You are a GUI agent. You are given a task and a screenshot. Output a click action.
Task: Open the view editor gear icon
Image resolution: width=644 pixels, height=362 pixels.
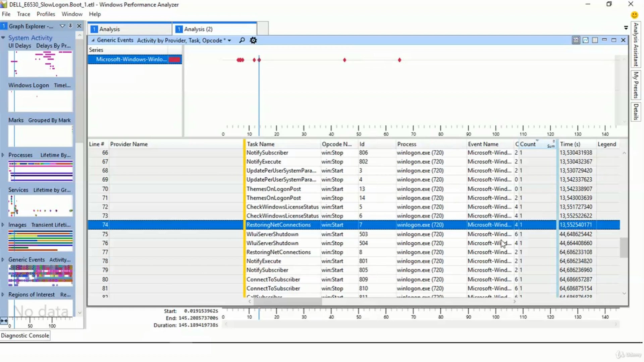tap(253, 40)
